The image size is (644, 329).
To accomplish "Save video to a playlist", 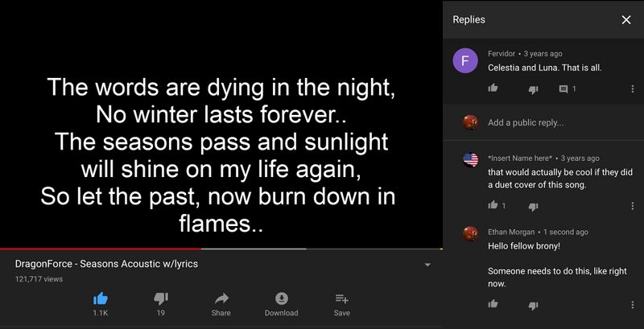I will (341, 298).
